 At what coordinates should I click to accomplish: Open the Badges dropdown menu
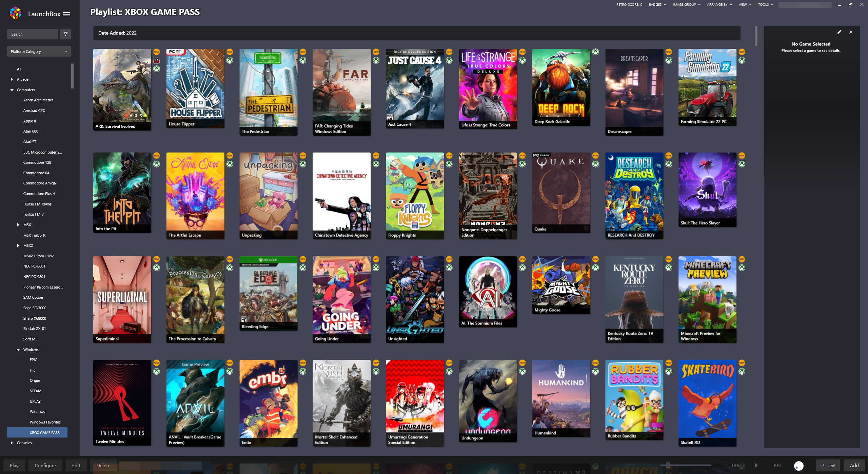(657, 5)
